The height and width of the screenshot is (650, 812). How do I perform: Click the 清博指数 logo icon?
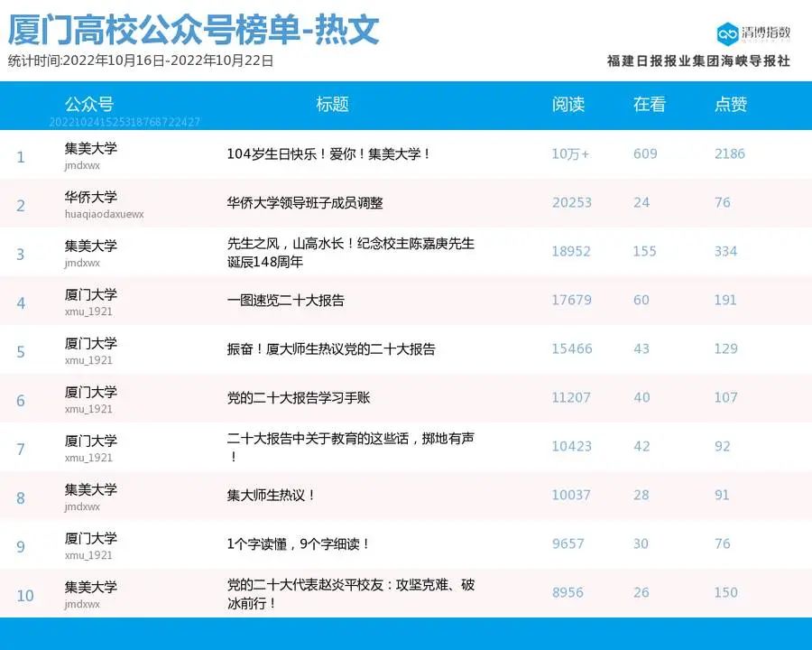click(728, 33)
